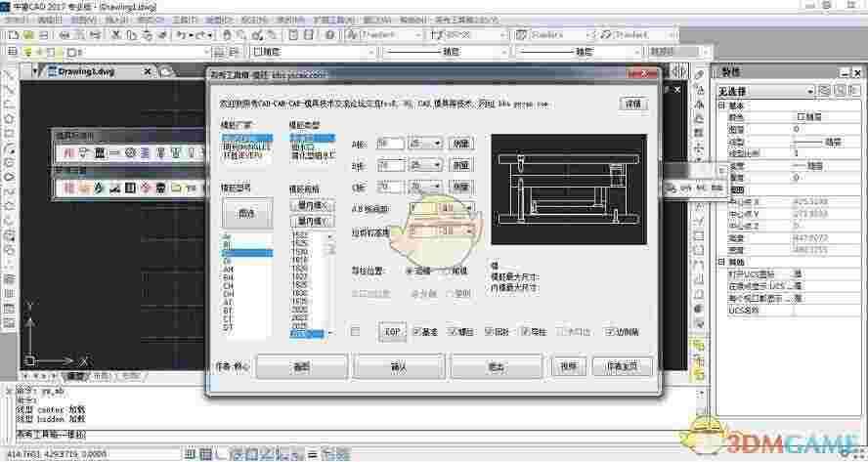Select AH in the 模胚型号 list
The width and height of the screenshot is (868, 462).
pos(228,270)
